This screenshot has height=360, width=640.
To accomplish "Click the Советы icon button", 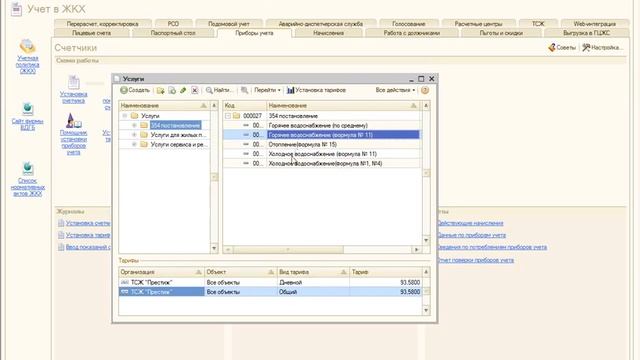I will pos(562,48).
